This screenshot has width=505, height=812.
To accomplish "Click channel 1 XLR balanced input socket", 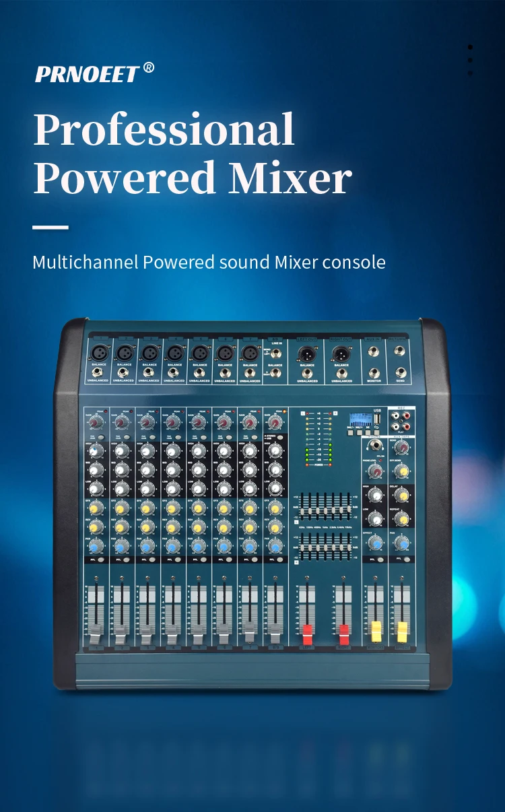I will 98,353.
